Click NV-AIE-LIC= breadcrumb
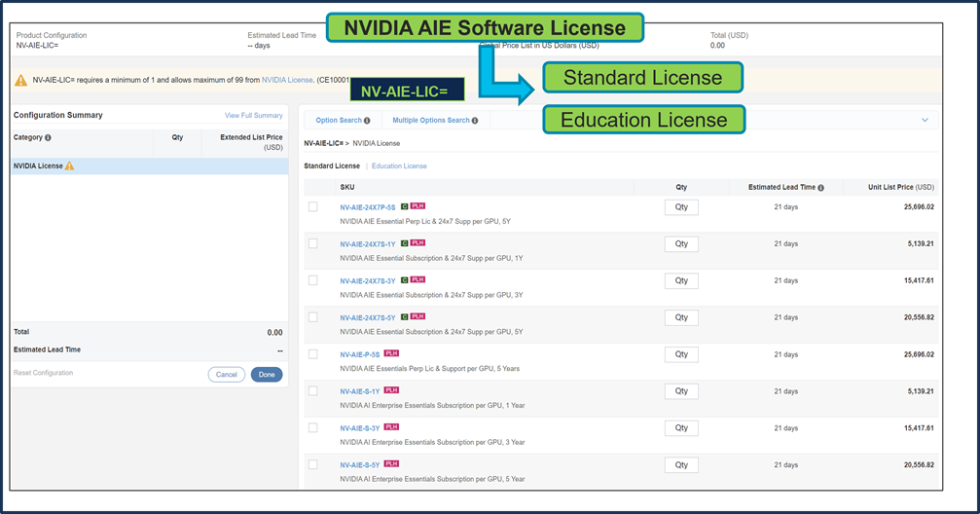Screen dimensions: 980x514 coord(324,143)
